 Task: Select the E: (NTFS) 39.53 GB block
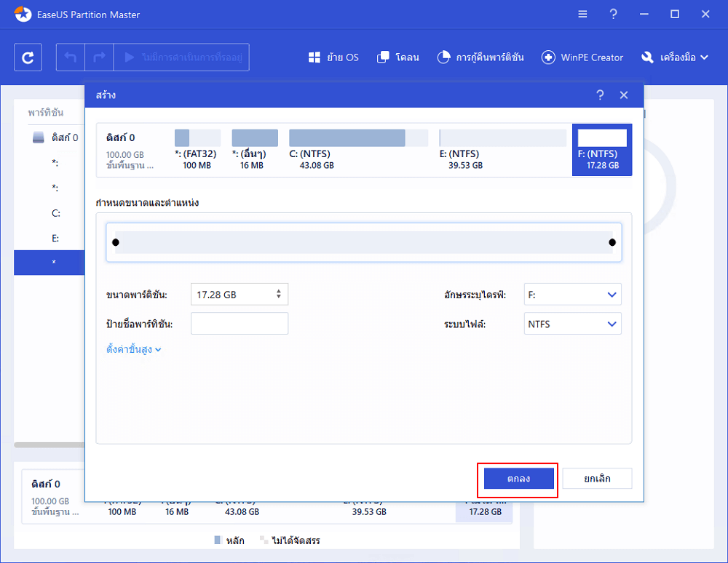[503, 149]
